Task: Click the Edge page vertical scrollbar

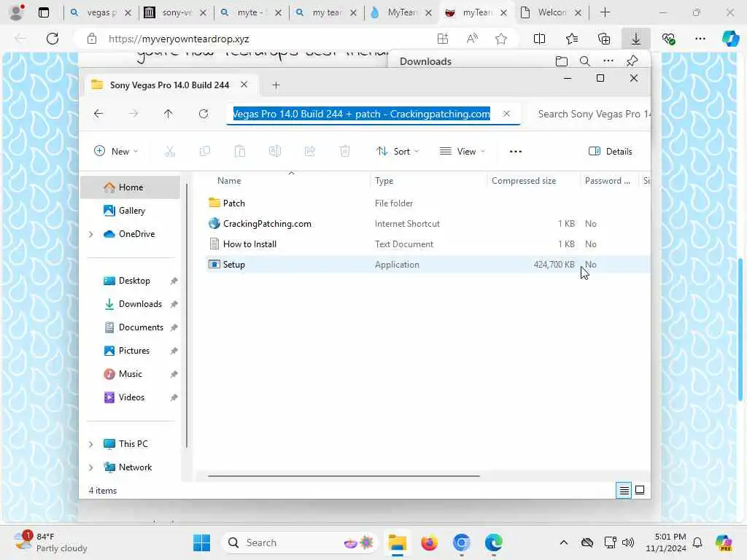Action: click(x=740, y=329)
